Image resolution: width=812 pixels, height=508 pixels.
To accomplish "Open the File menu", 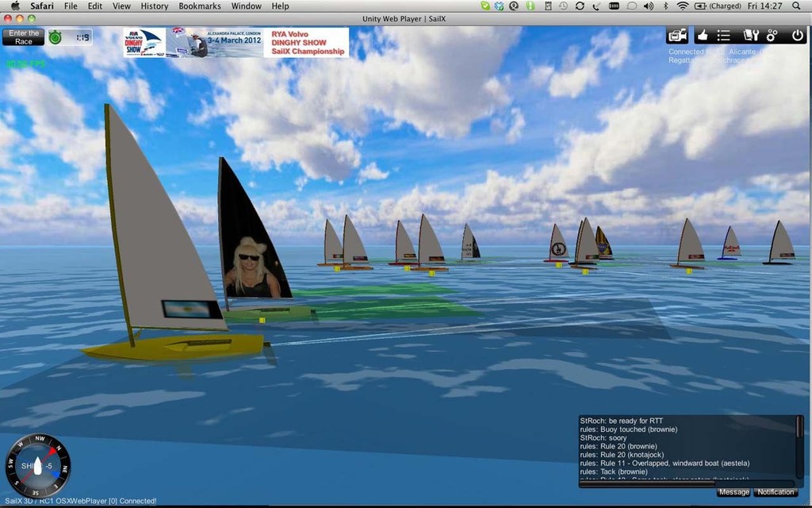I will coord(71,6).
